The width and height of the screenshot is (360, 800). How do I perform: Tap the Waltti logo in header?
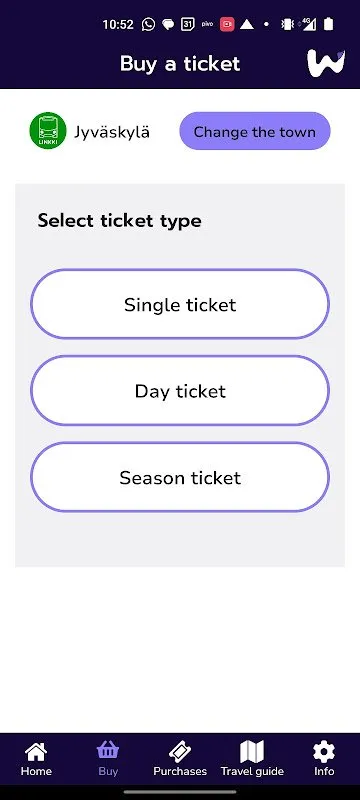pos(326,63)
